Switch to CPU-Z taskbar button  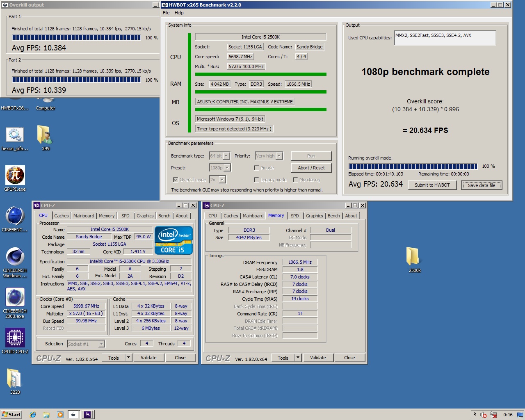click(87, 415)
